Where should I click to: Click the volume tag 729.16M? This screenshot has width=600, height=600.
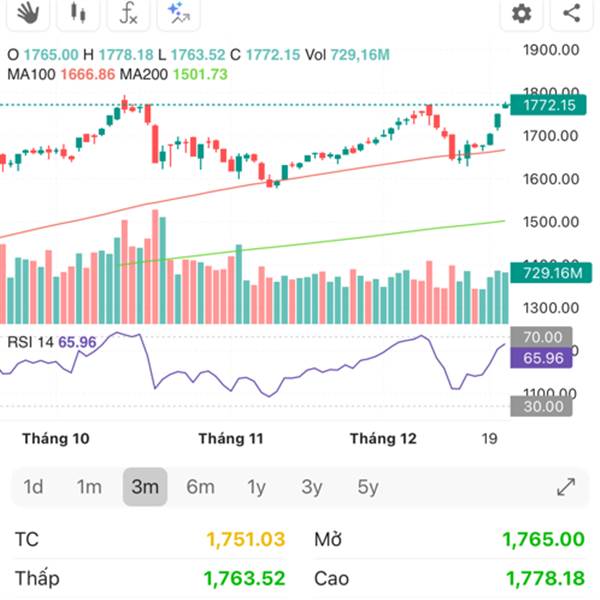[542, 273]
